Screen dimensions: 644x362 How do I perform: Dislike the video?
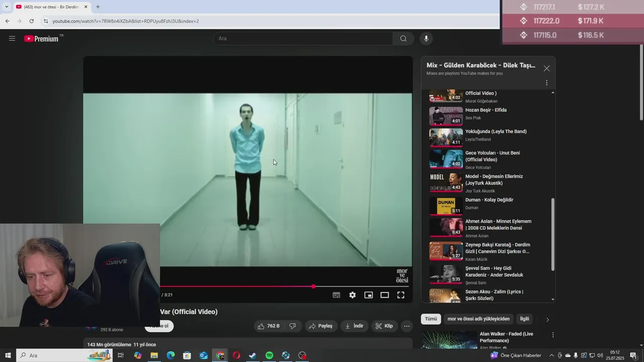tap(293, 326)
